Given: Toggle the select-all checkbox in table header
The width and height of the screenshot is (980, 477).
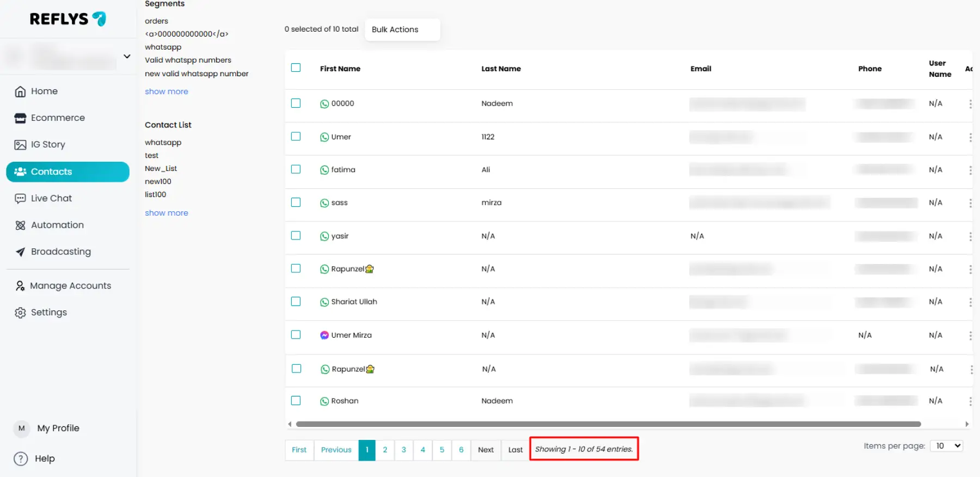Looking at the screenshot, I should point(296,68).
